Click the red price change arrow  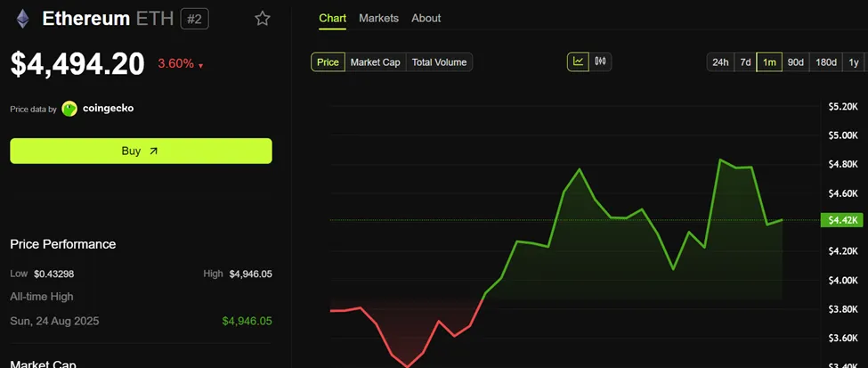(x=201, y=66)
